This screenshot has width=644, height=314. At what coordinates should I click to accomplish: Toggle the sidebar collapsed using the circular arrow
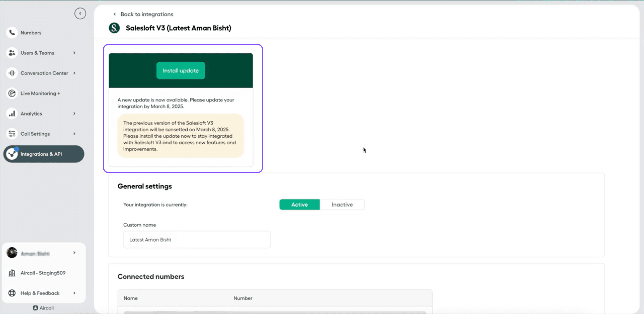point(80,14)
